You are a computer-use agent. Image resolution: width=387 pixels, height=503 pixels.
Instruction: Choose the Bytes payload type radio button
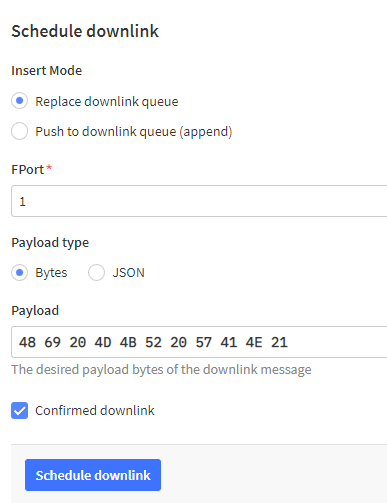pos(19,273)
